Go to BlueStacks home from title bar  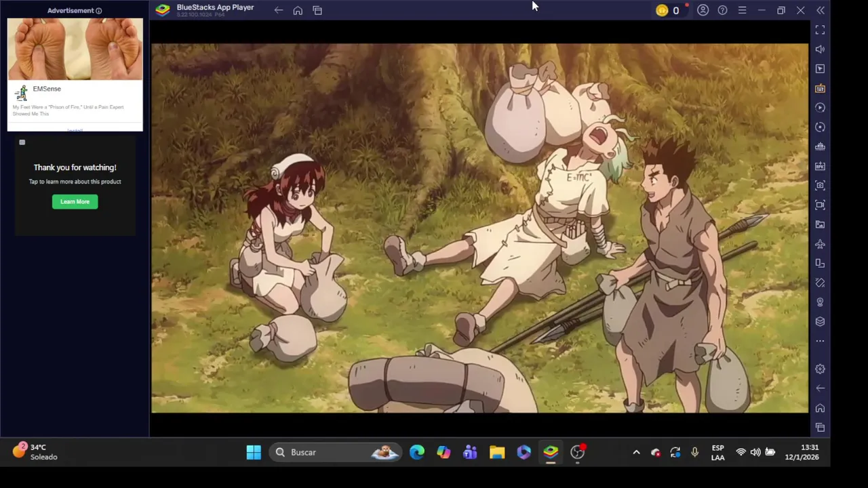298,10
